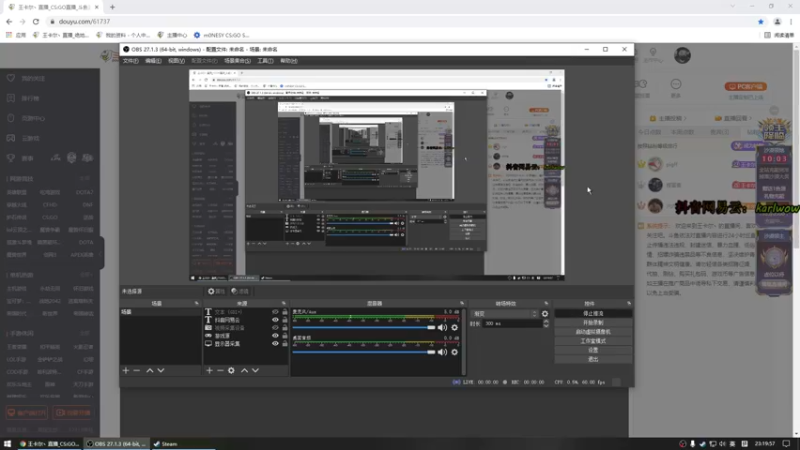Remove the selected scene with minus icon
The image size is (800, 450).
[x=137, y=370]
